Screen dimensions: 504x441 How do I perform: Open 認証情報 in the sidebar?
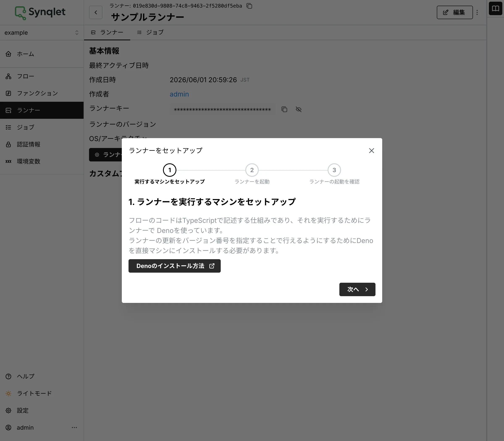point(42,144)
